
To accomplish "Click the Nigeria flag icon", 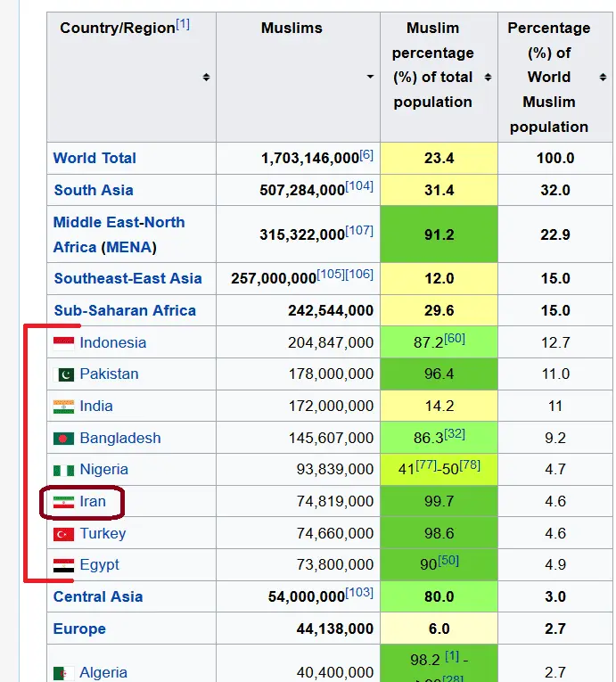I will [x=63, y=470].
